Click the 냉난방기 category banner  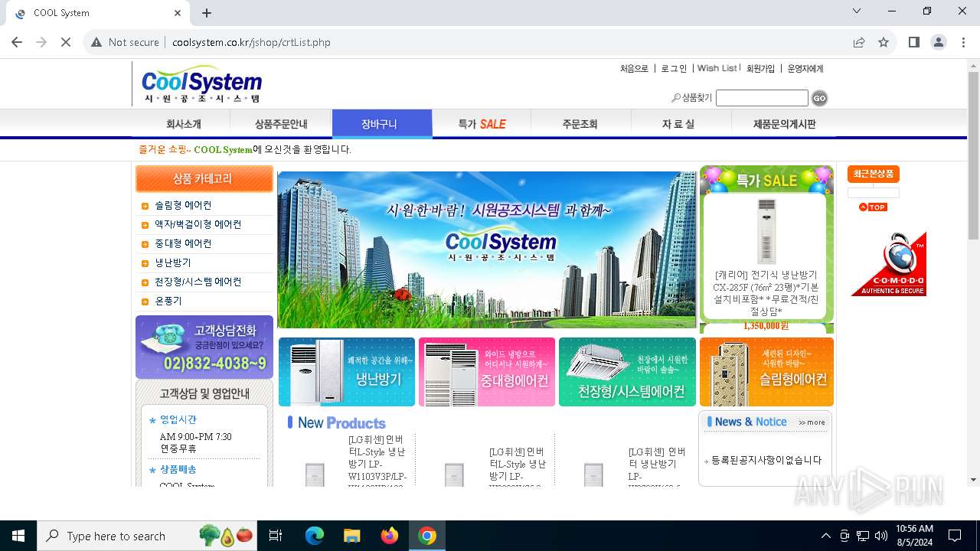347,372
